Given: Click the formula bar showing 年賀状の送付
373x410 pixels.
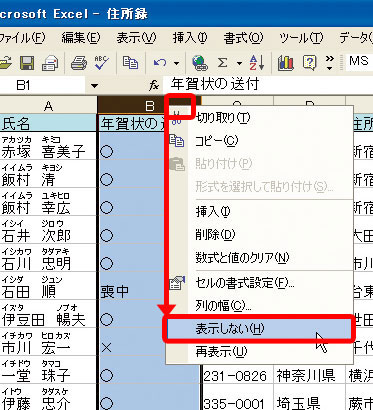Looking at the screenshot, I should coord(268,85).
